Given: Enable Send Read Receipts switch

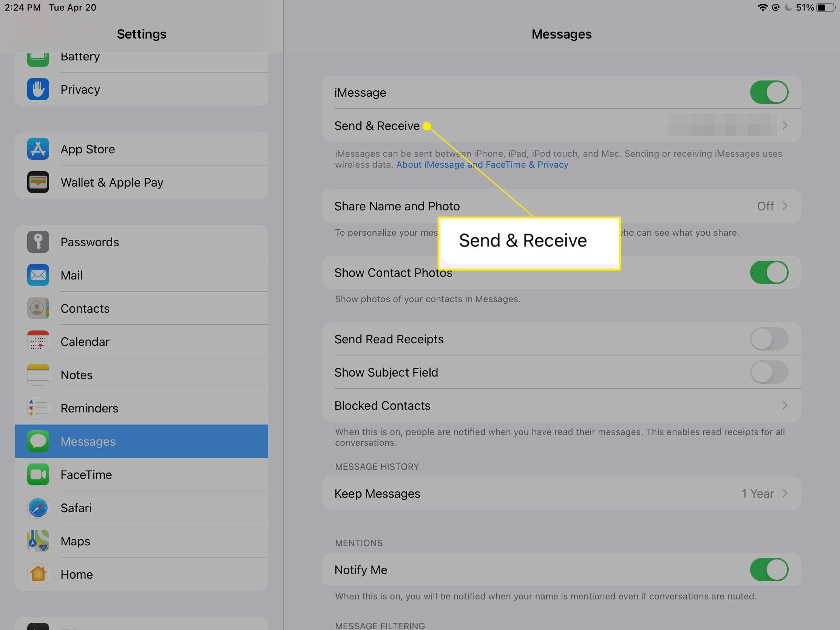Looking at the screenshot, I should (769, 339).
